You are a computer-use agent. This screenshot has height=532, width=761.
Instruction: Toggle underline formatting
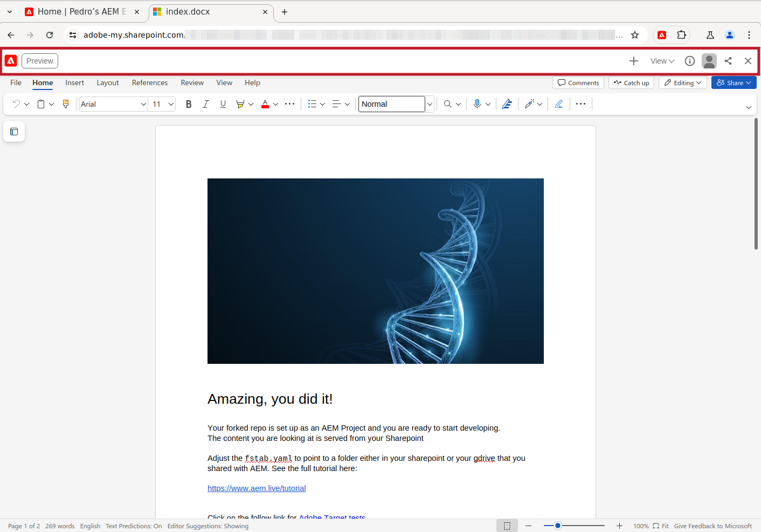(223, 104)
